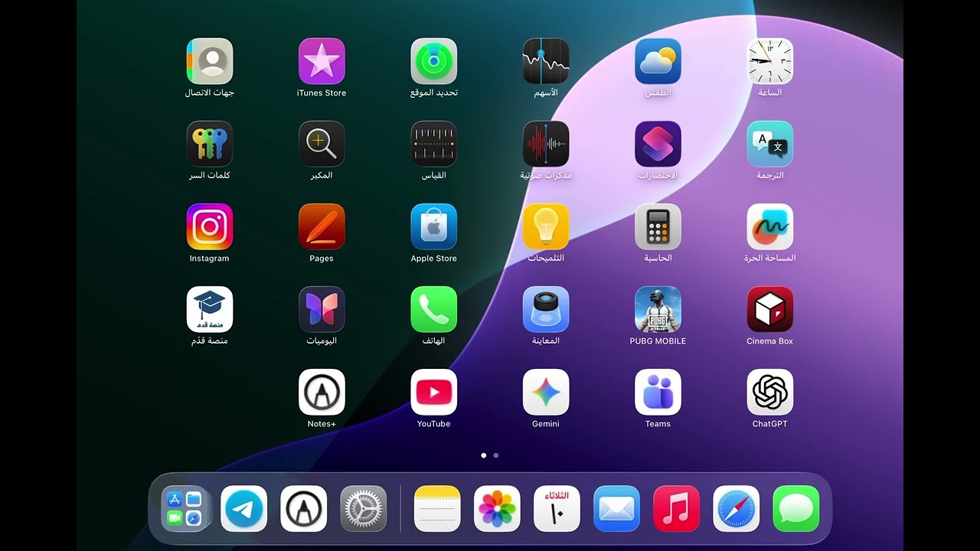980x551 pixels.
Task: Open the Freeform app (المساحة الحرة)
Action: 770,227
